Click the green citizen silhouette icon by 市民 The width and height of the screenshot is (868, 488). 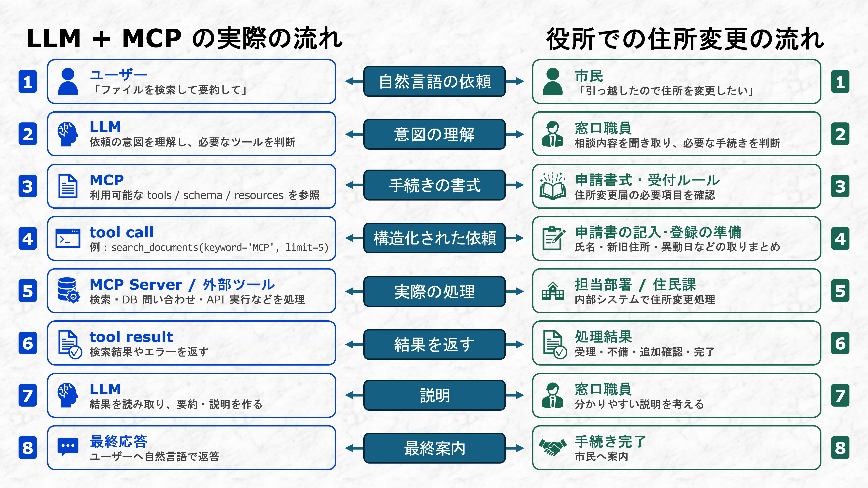(553, 81)
